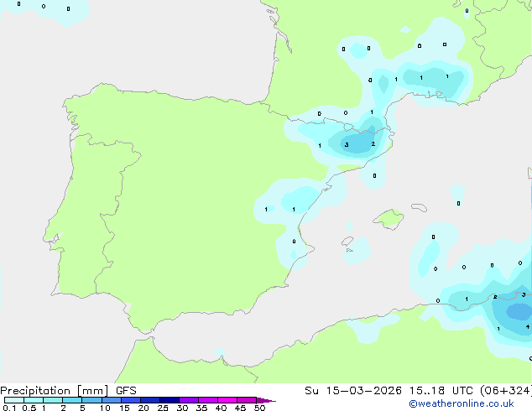Viewport: 532px width, 411px height.
Task: Pick the 25–30 mm navy legend swatch
Action: (169, 400)
